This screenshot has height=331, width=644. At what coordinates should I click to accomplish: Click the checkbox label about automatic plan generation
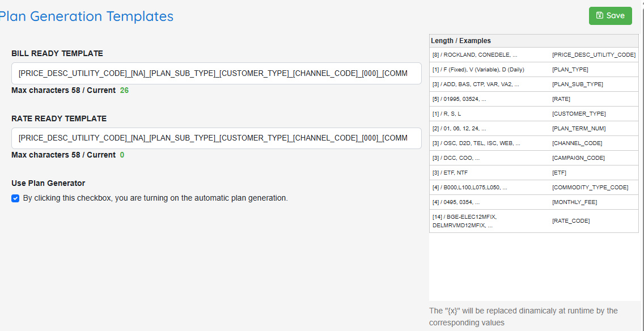(155, 198)
